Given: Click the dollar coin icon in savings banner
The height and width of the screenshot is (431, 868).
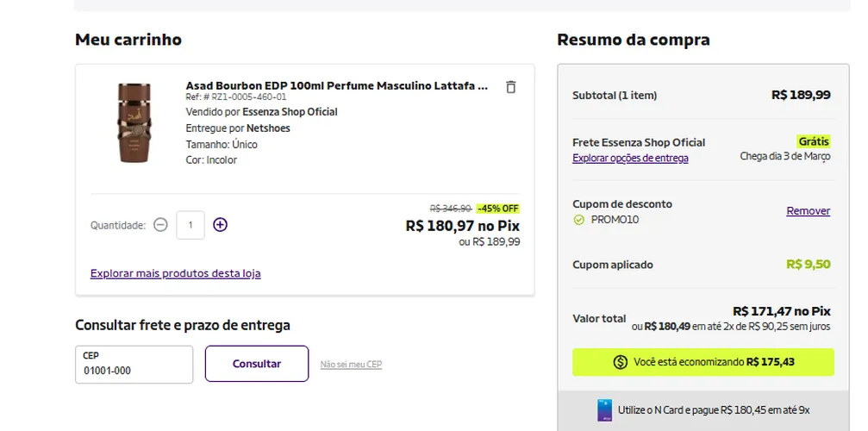Looking at the screenshot, I should [621, 362].
